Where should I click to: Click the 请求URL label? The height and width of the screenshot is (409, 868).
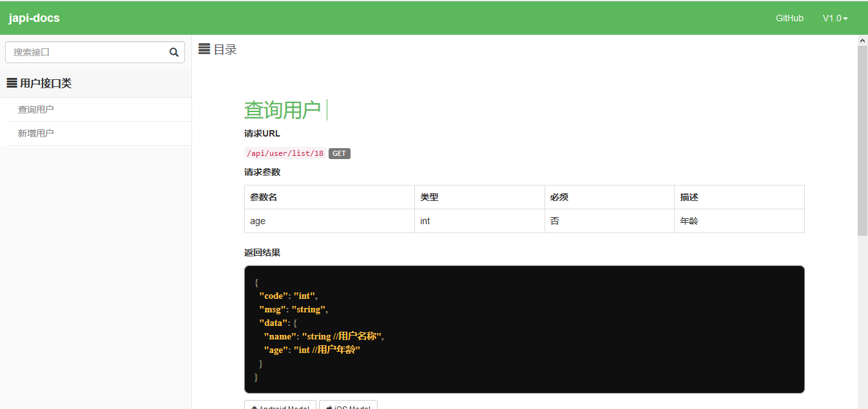262,134
